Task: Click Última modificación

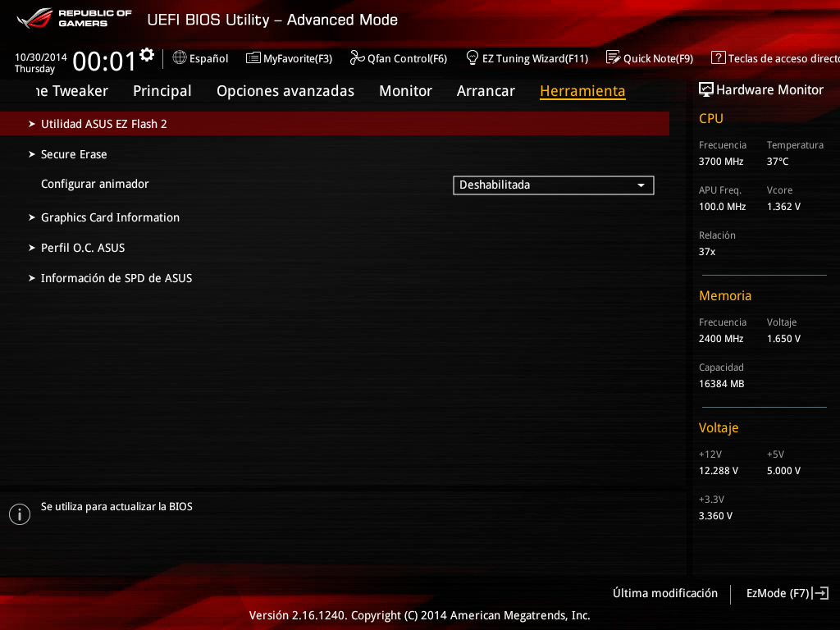Action: pyautogui.click(x=665, y=593)
